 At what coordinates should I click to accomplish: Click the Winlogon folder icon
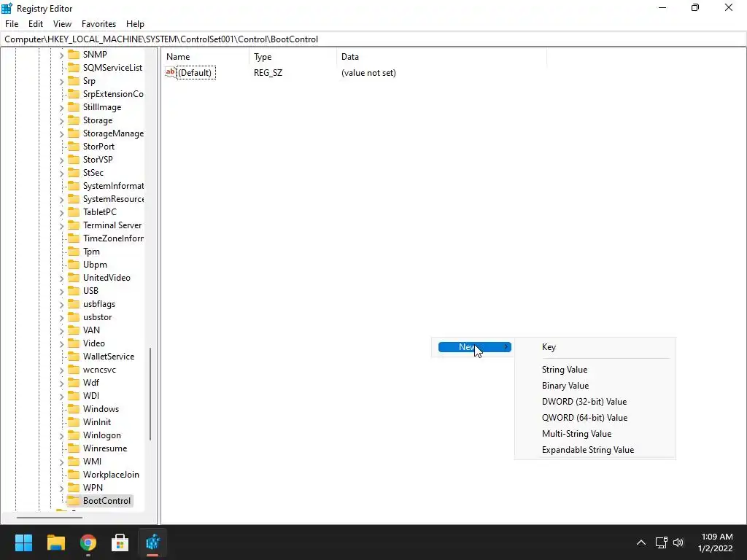point(74,435)
